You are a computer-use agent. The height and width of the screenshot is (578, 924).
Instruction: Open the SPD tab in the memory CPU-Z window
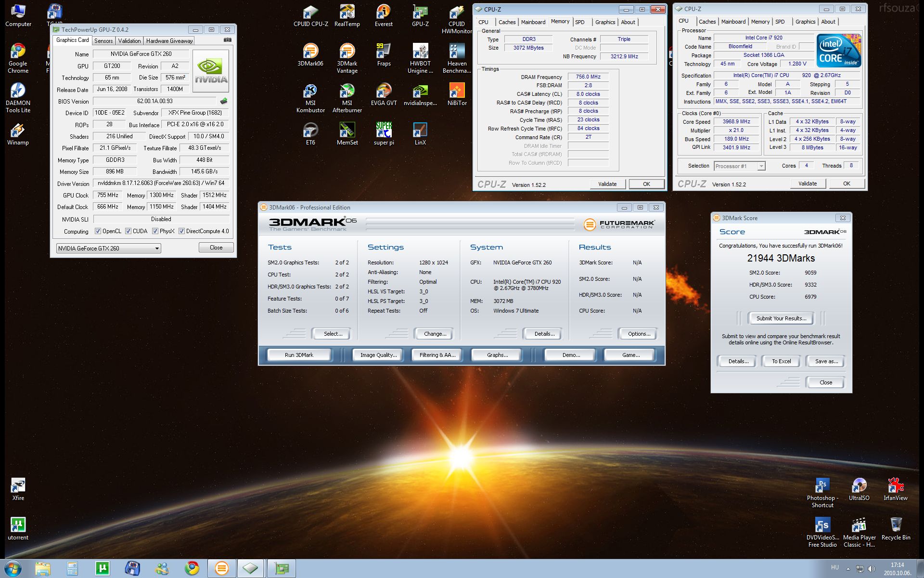580,22
